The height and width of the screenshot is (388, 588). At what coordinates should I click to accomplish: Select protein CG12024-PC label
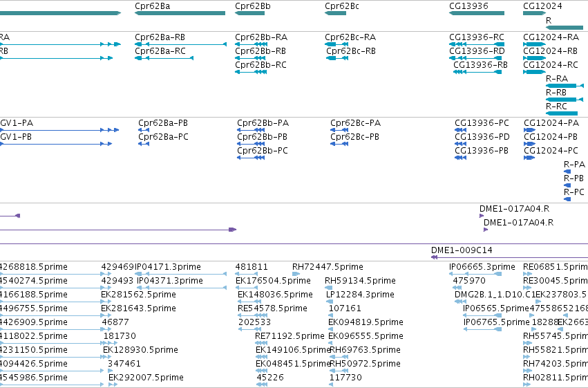551,151
